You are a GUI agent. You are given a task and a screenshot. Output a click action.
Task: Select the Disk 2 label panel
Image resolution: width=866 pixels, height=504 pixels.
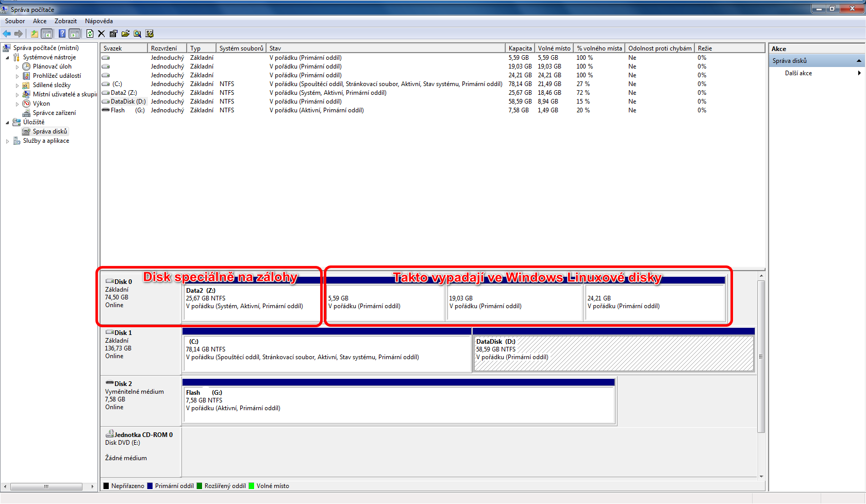click(x=141, y=400)
